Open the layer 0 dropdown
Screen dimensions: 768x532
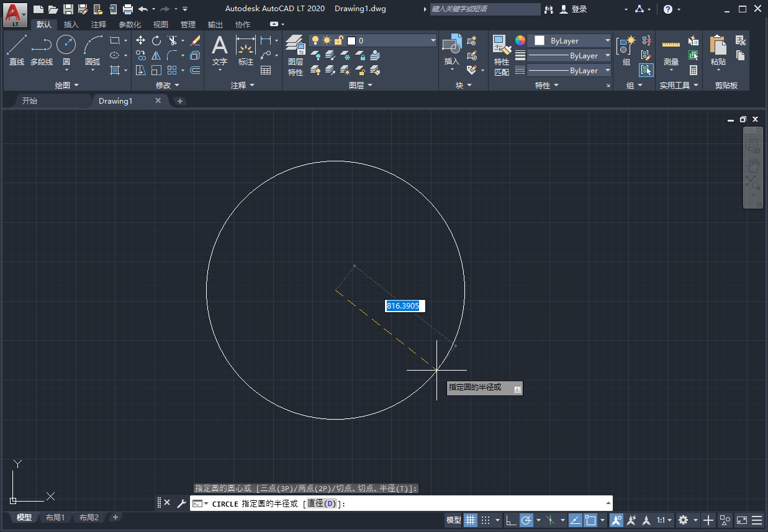pos(433,39)
